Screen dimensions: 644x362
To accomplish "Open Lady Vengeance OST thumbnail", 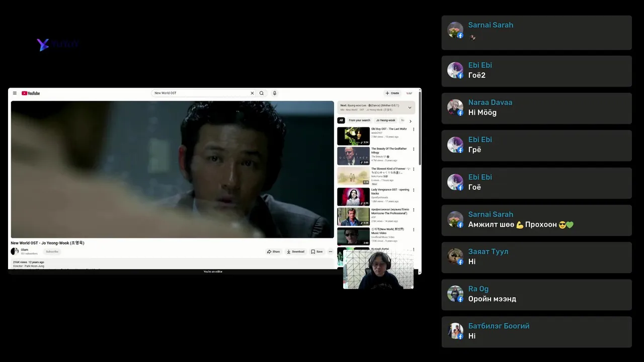I will [x=353, y=197].
